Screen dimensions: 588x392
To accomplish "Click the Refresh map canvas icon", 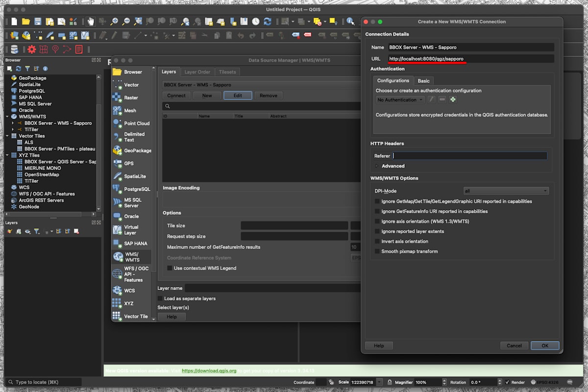I will pyautogui.click(x=267, y=22).
